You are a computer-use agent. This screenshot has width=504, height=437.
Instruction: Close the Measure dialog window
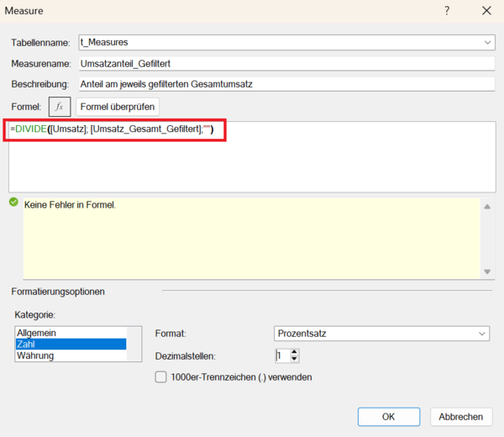[x=486, y=11]
